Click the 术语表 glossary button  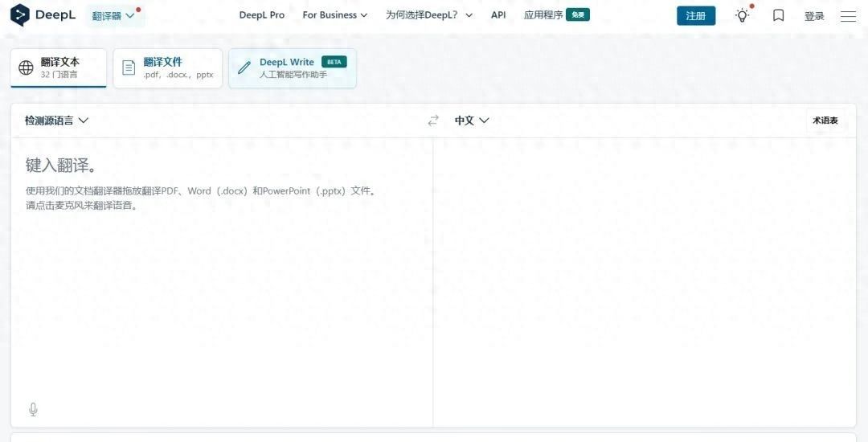(x=825, y=120)
